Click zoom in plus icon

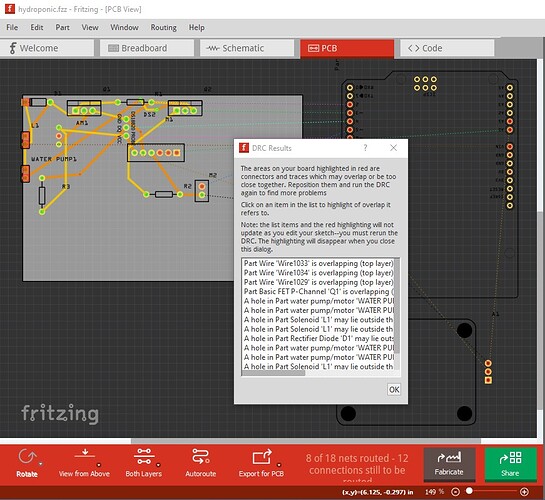524,492
